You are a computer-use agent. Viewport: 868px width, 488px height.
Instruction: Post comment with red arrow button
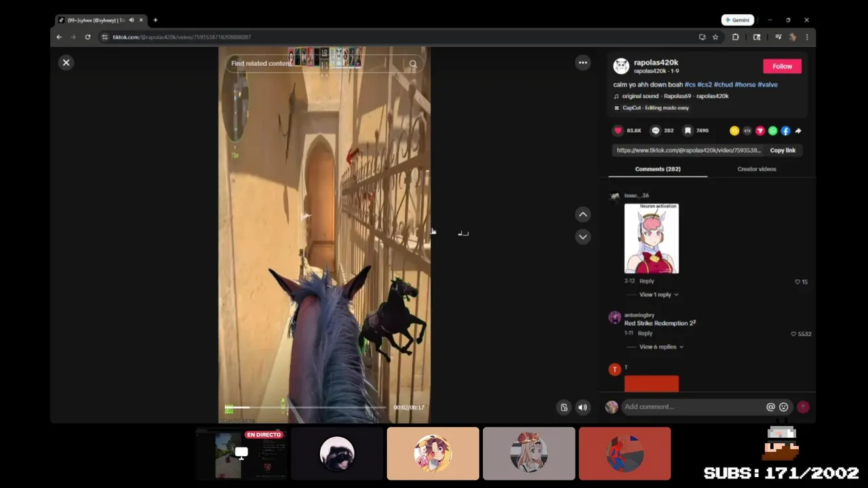tap(803, 407)
